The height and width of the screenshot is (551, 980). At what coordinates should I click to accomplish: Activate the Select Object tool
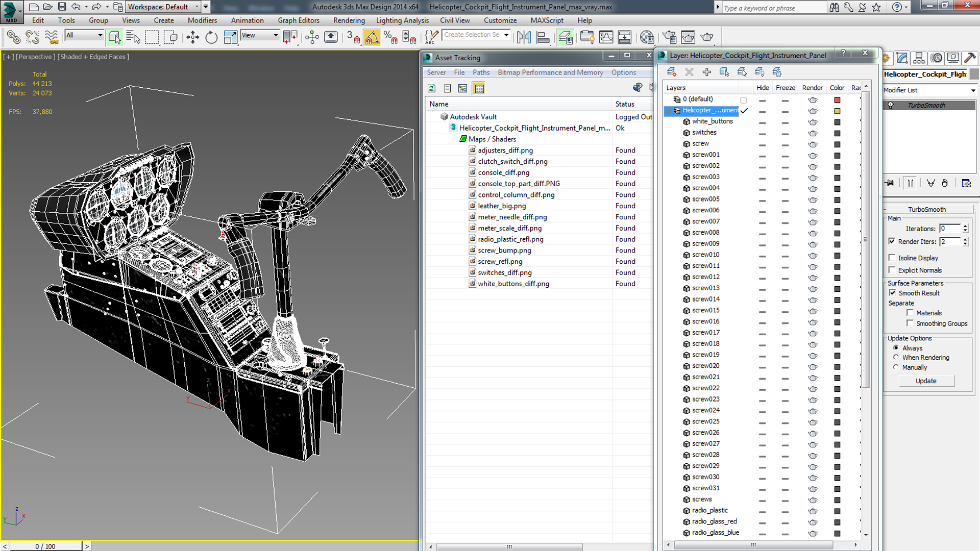tap(115, 37)
